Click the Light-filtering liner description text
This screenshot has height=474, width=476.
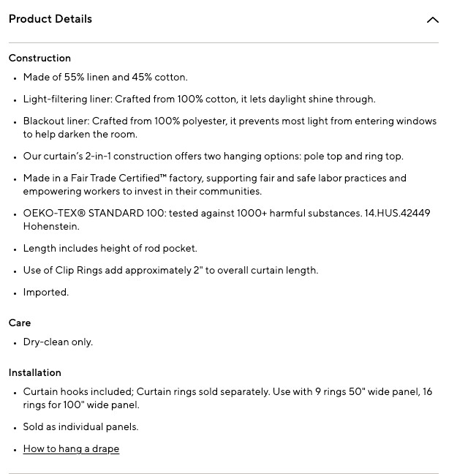199,99
